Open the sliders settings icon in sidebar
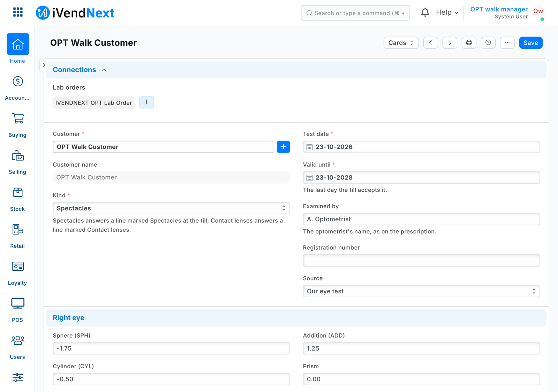 (x=18, y=377)
